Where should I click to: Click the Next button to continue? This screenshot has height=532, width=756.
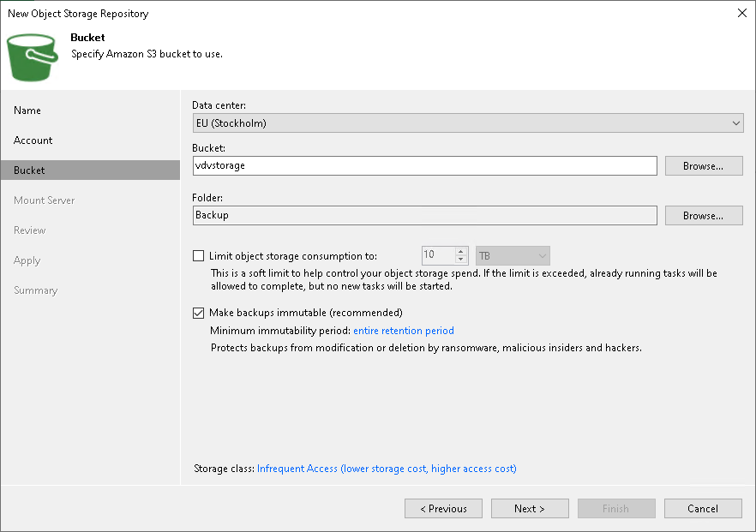[530, 508]
